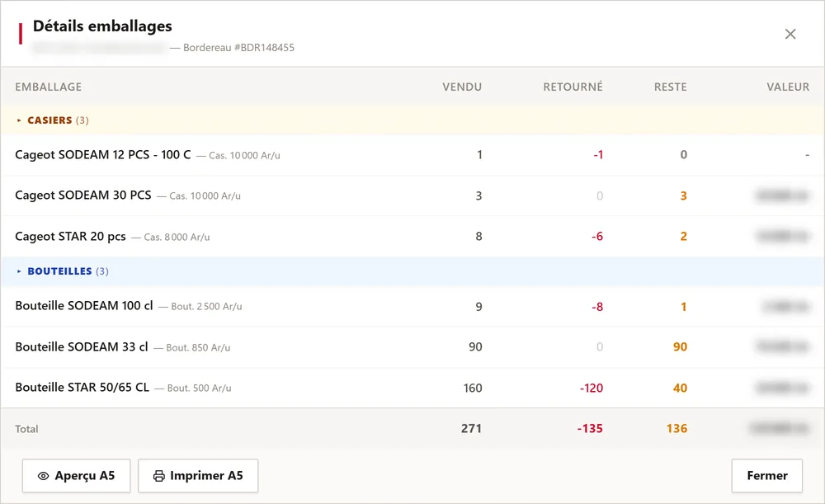825x504 pixels.
Task: Click the VENDU column header
Action: point(462,87)
